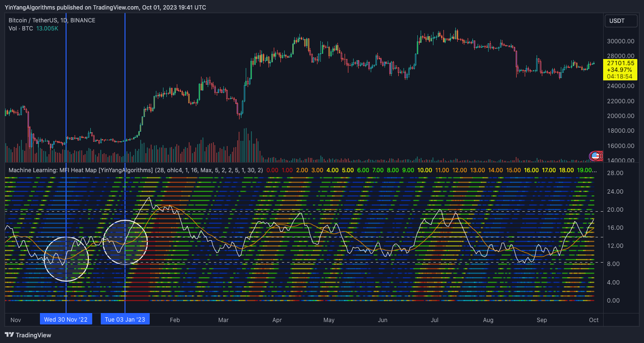This screenshot has width=644, height=343.
Task: Open the Machine Learning: MFI Heat Map legend title
Action: coord(80,170)
